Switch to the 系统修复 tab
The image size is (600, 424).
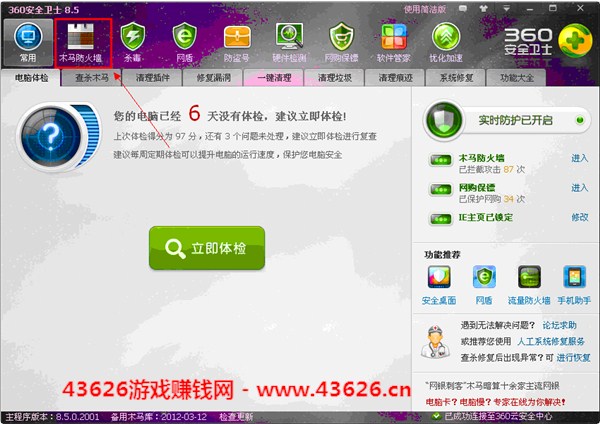[x=456, y=78]
